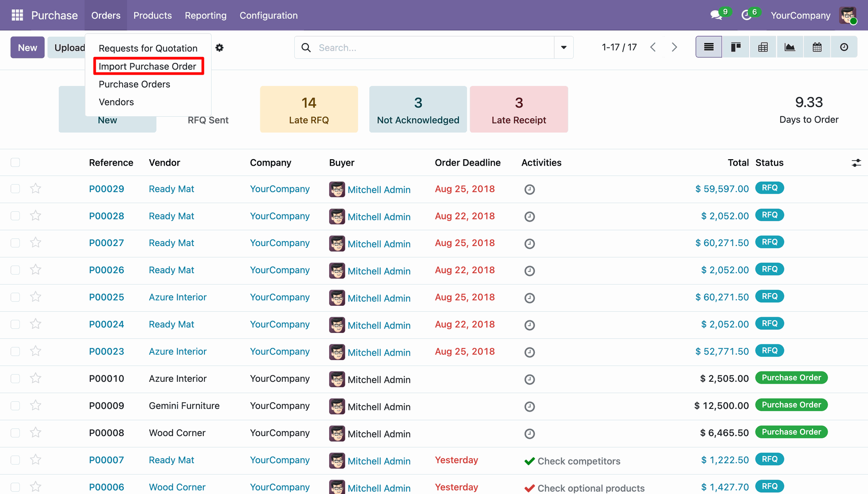Open the Reporting menu
The height and width of the screenshot is (494, 868).
tap(205, 15)
